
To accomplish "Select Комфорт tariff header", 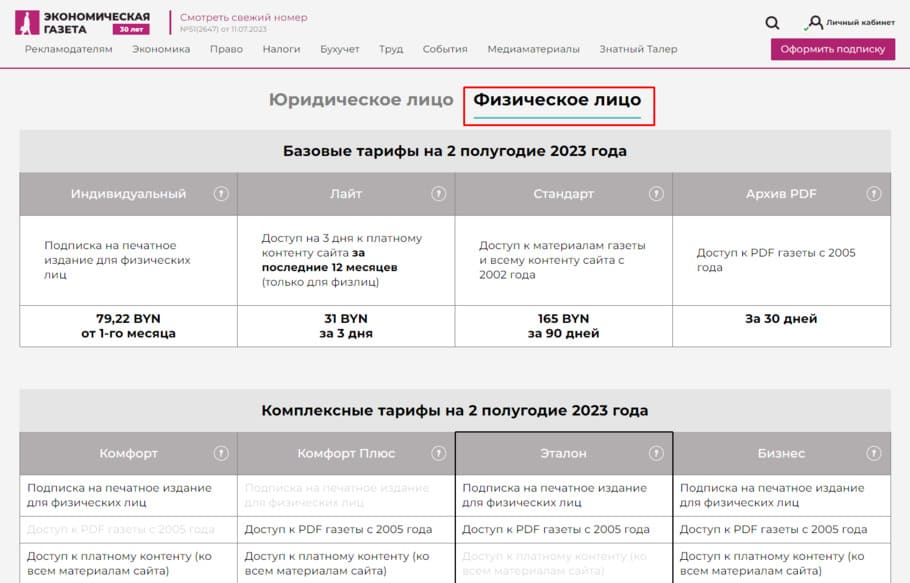I will (128, 453).
